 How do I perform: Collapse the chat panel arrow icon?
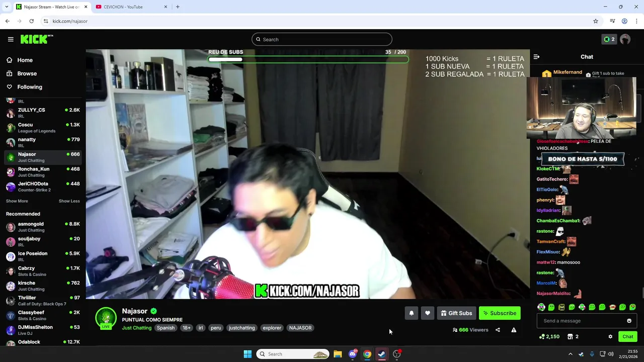(x=536, y=57)
